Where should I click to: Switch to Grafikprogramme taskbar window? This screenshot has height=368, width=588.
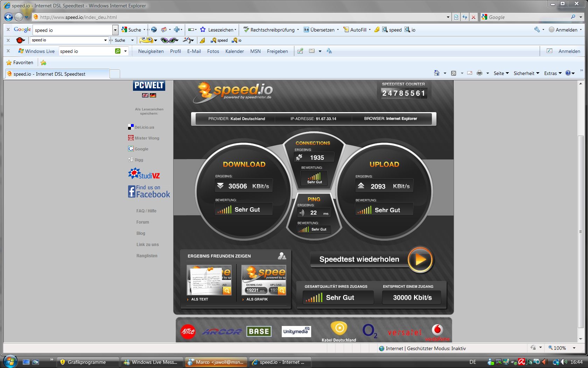[88, 362]
